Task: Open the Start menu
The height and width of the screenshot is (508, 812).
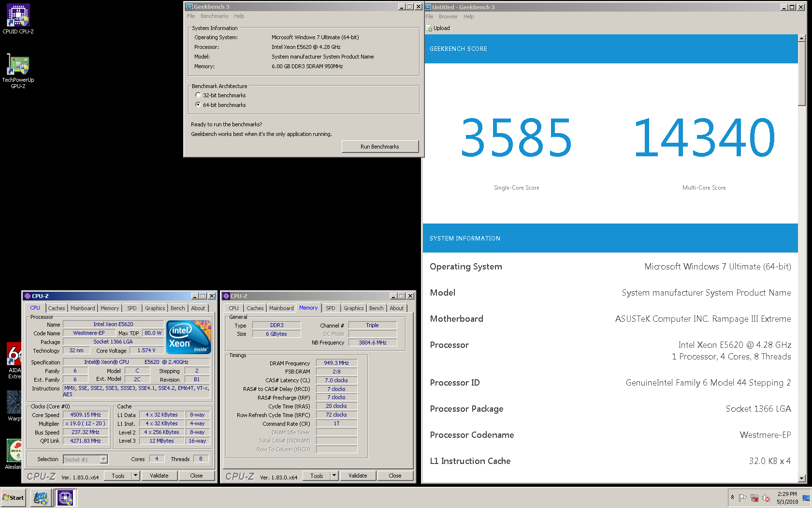Action: (13, 498)
